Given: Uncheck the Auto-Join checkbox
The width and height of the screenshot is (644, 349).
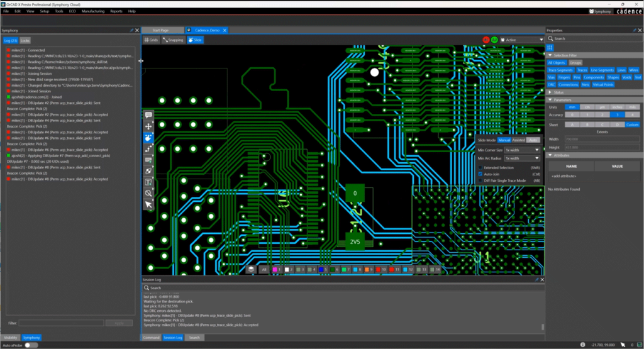Looking at the screenshot, I should coord(480,174).
